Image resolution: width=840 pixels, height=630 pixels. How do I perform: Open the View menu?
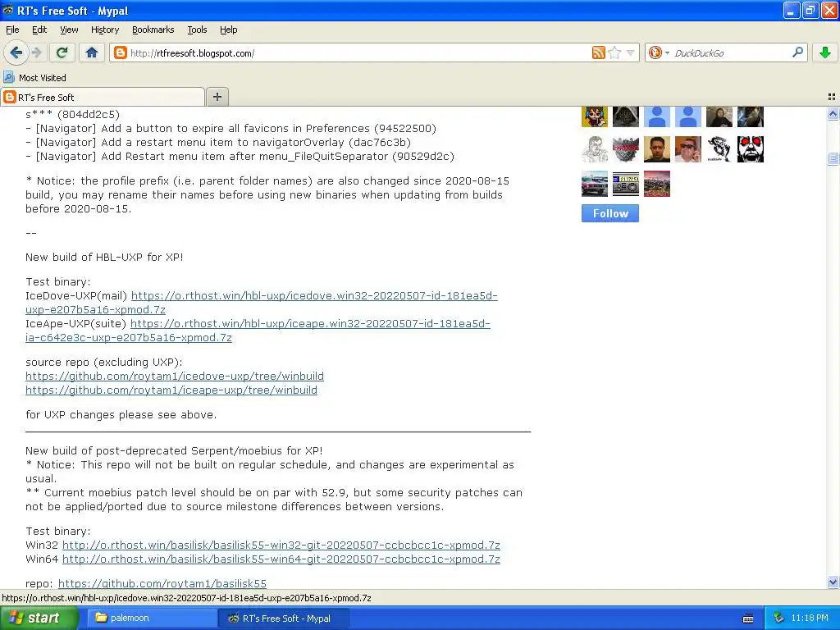69,30
